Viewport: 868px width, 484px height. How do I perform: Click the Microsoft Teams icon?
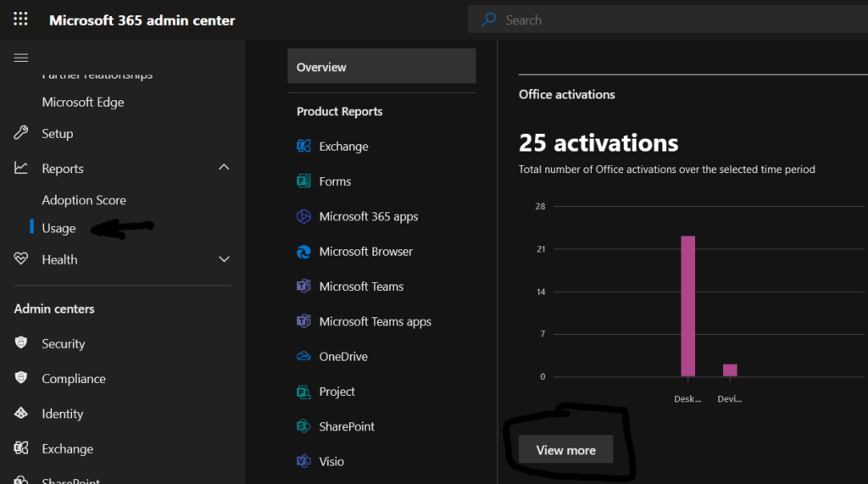click(303, 287)
